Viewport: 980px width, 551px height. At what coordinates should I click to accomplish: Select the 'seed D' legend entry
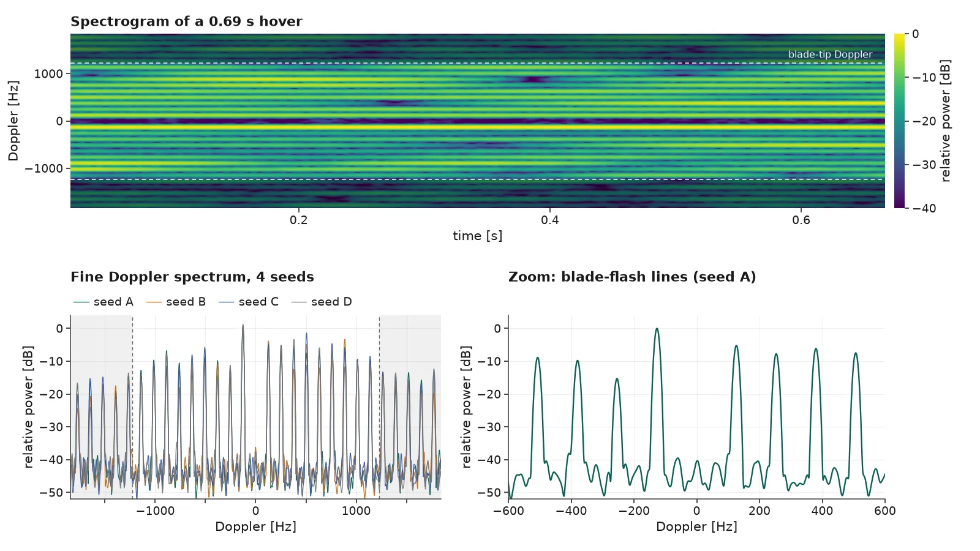click(x=321, y=302)
